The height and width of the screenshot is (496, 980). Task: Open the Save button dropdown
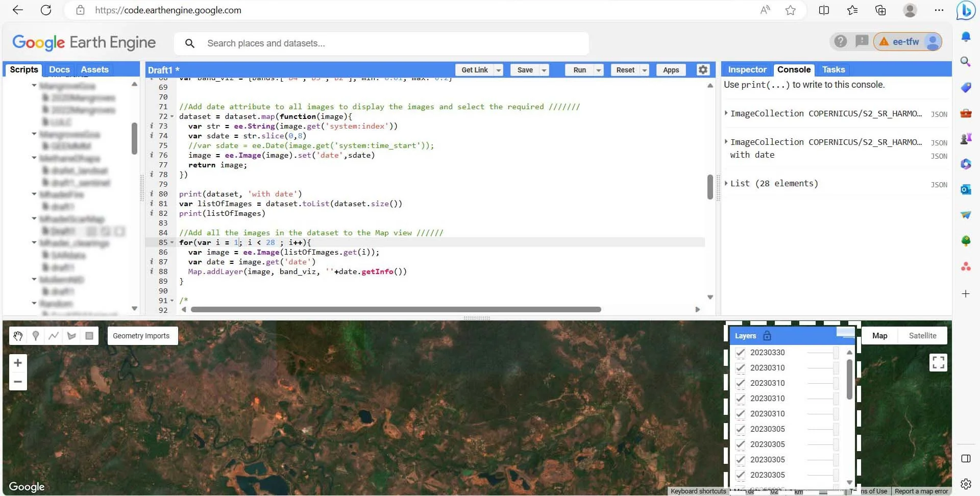coord(544,69)
